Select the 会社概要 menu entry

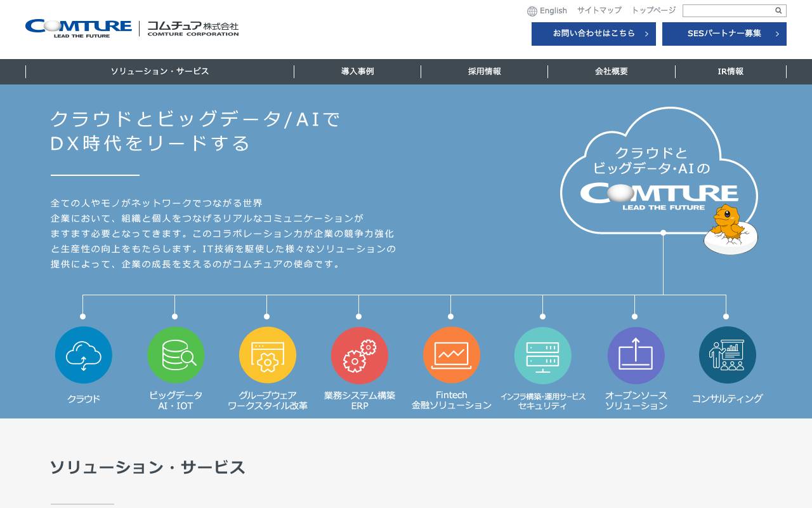pyautogui.click(x=611, y=71)
